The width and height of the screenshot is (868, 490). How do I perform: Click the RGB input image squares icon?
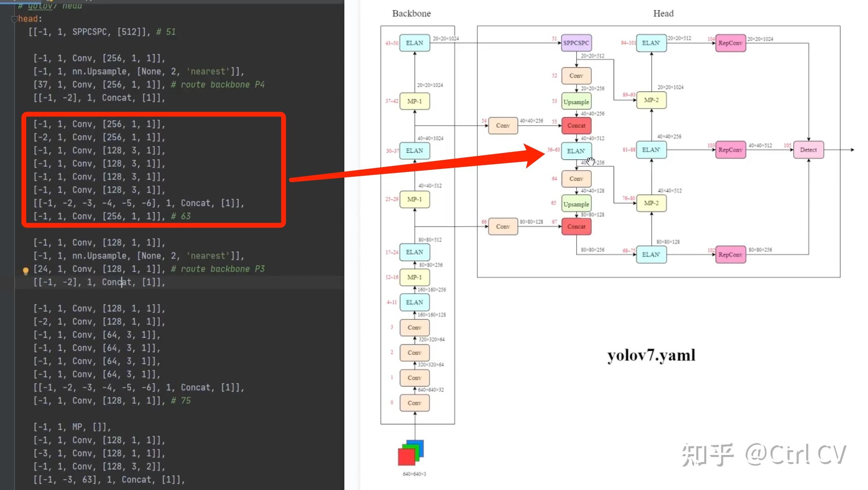point(411,453)
